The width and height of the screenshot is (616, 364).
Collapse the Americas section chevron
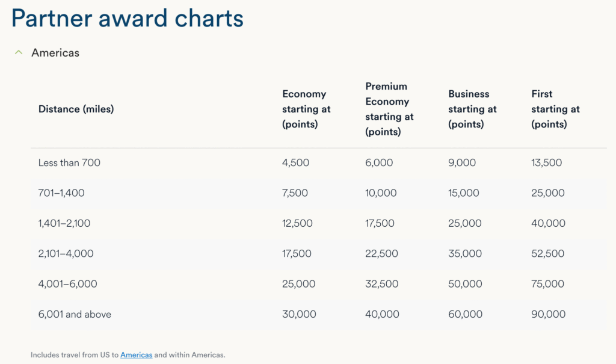click(x=19, y=52)
